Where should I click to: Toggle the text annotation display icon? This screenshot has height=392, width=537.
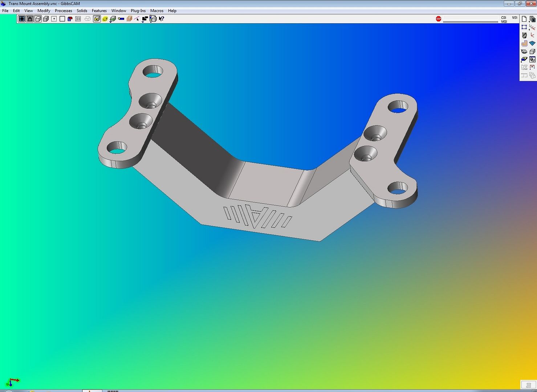click(x=30, y=19)
